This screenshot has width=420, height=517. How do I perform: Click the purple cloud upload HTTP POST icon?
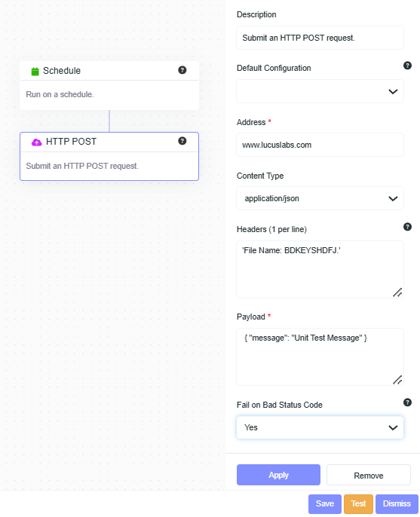tap(37, 142)
